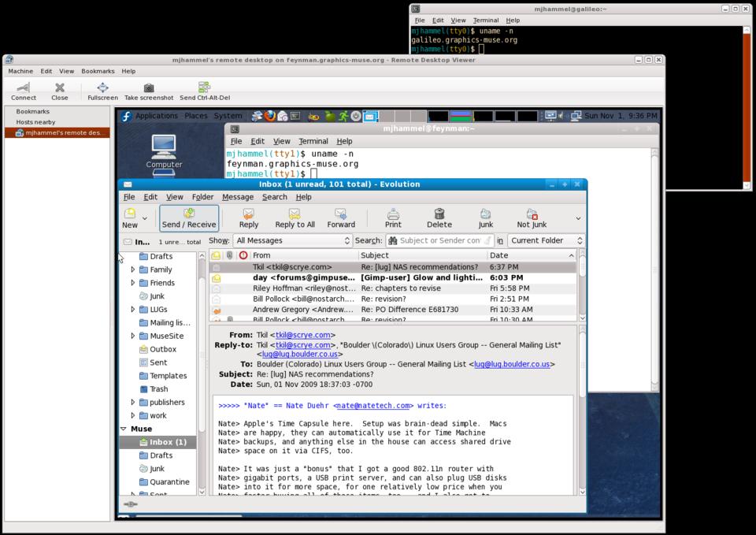Click the Send / Receive toolbar button
Viewport: 756px width, 535px height.
[x=189, y=218]
